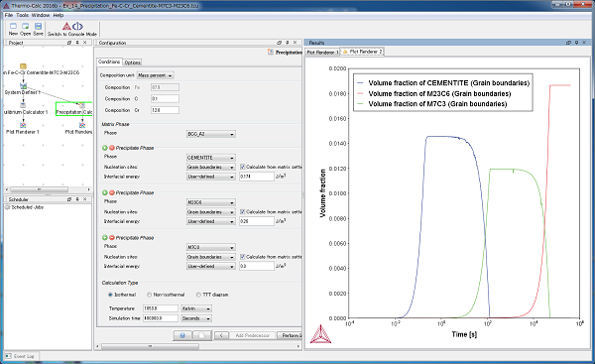Add precipitate phase at M23C6 section
The width and height of the screenshot is (595, 364).
105,192
